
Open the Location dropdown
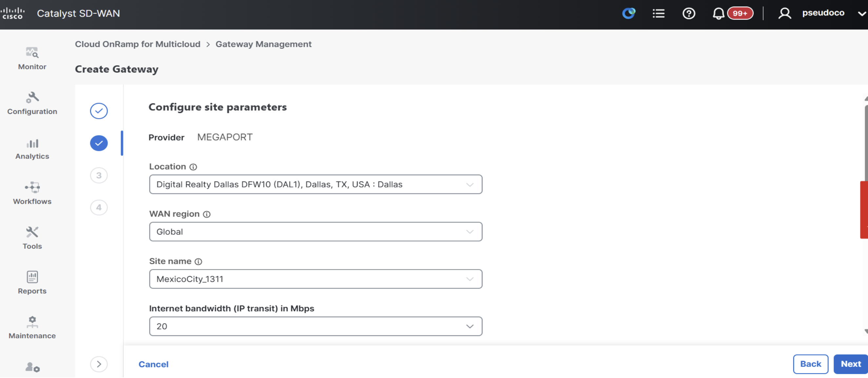[x=316, y=184]
